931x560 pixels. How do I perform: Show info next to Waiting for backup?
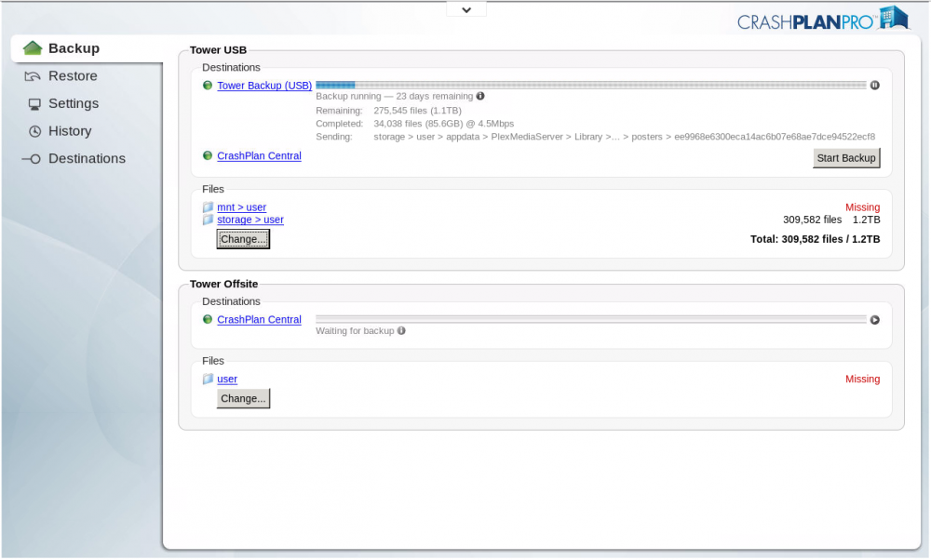[401, 330]
